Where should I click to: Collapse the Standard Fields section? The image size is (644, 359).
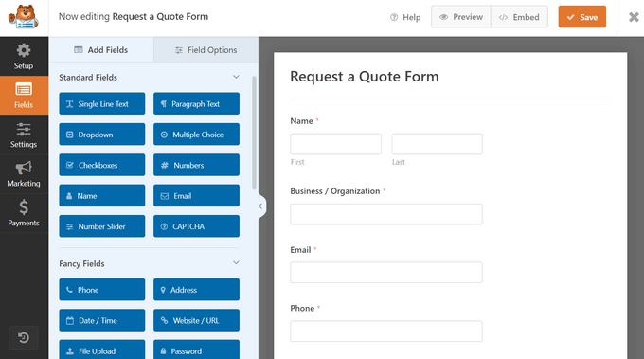click(236, 77)
